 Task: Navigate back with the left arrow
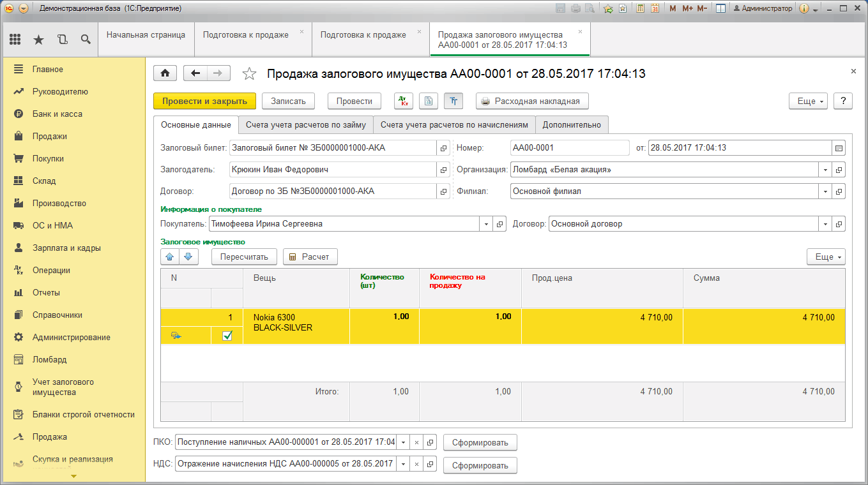[195, 73]
